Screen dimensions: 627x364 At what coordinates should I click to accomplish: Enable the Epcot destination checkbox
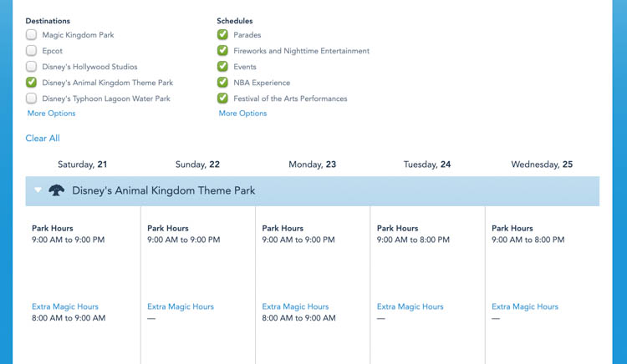tap(31, 51)
